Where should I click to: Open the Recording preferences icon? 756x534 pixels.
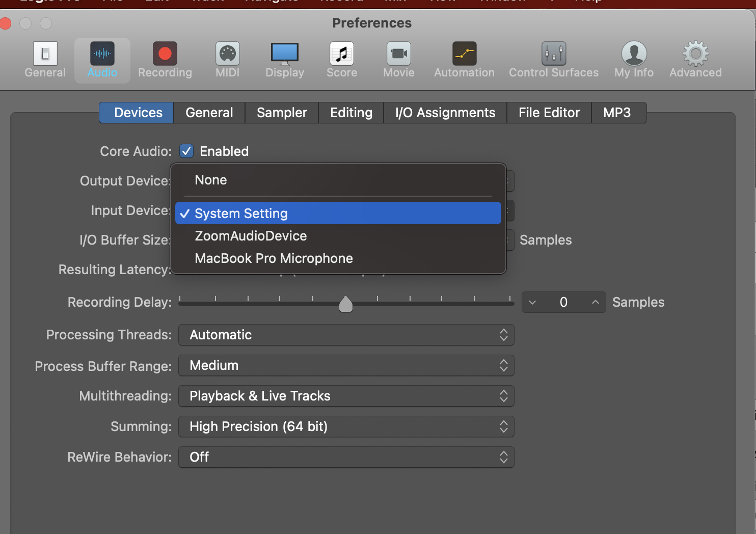(164, 59)
